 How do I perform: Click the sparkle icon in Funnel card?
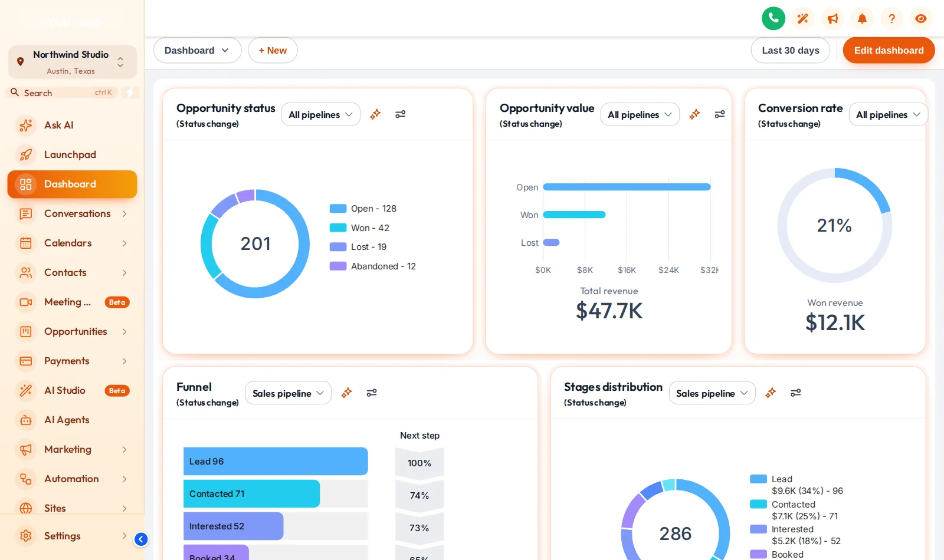[x=346, y=393]
